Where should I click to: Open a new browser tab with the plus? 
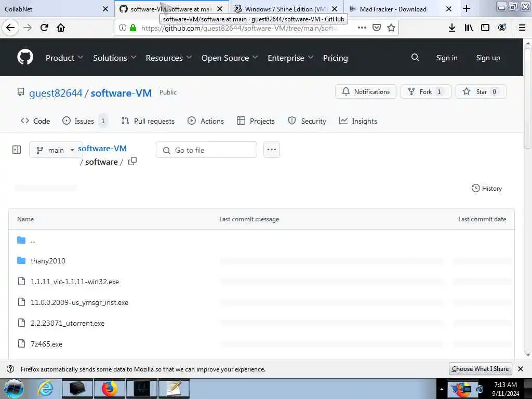467,8
